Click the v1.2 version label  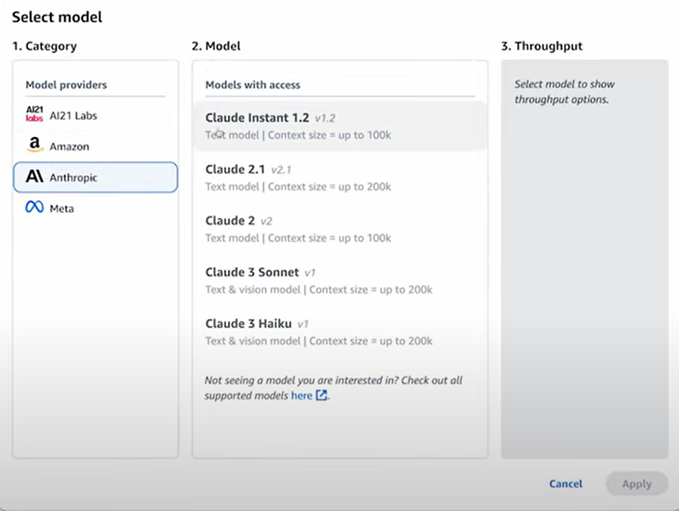(x=325, y=118)
